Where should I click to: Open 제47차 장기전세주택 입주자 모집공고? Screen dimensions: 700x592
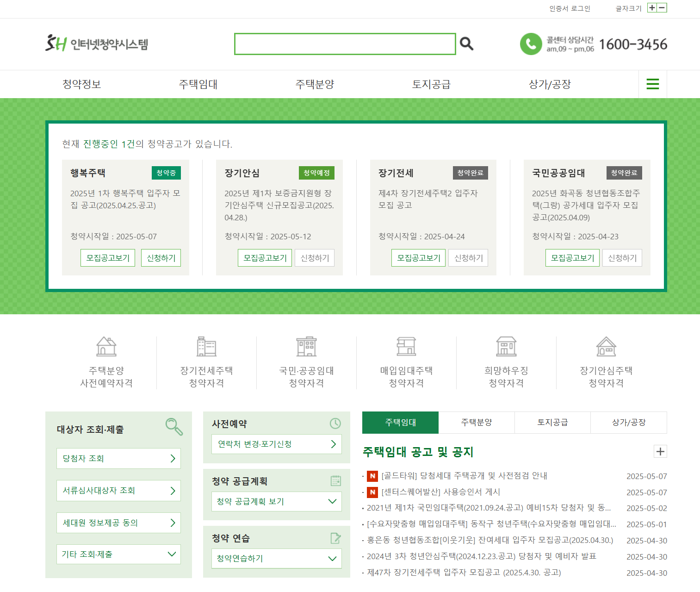[x=464, y=573]
